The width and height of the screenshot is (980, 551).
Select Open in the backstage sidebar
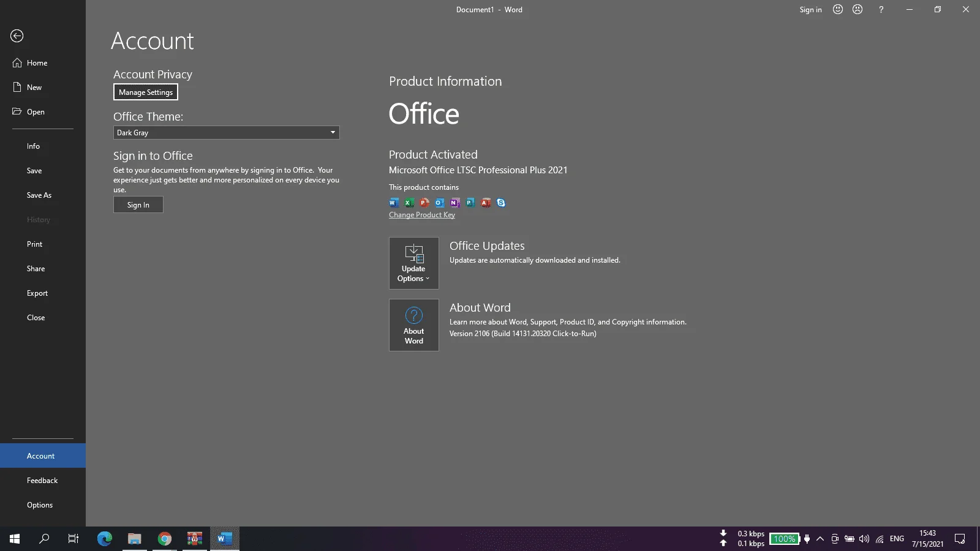43,112
